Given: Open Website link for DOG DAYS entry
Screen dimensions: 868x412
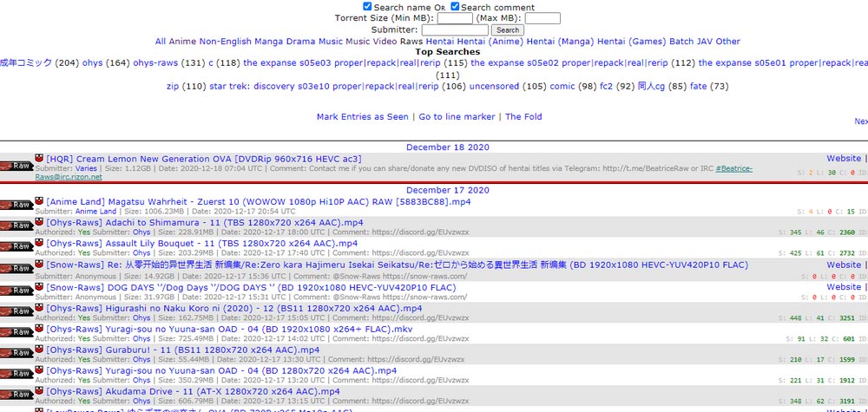Looking at the screenshot, I should click(x=844, y=287).
